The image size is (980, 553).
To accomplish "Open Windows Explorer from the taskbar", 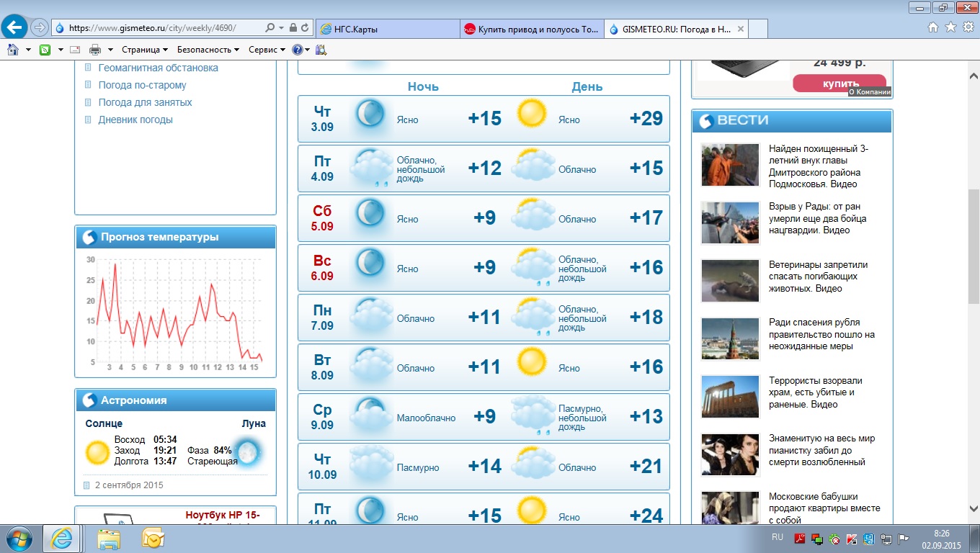I will pos(109,539).
